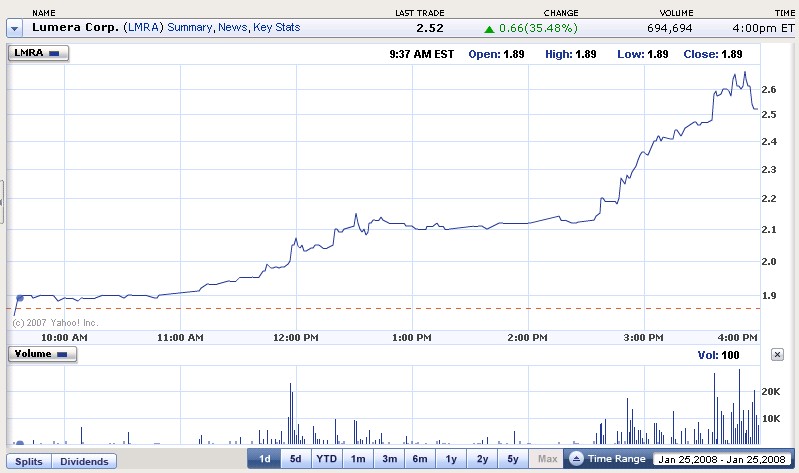The image size is (799, 473).
Task: Switch to the YTD range
Action: pos(327,459)
